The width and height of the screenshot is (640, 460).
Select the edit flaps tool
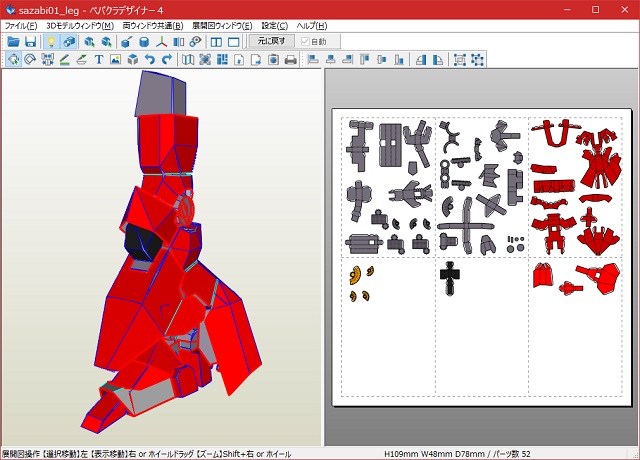(82, 60)
